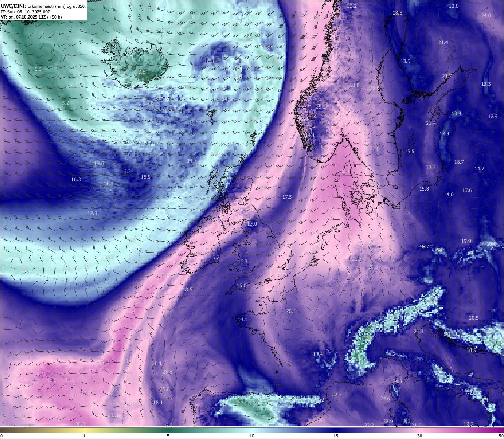This screenshot has width=504, height=439.
Task: Click the 13.3 value on the map
Action: (486, 84)
